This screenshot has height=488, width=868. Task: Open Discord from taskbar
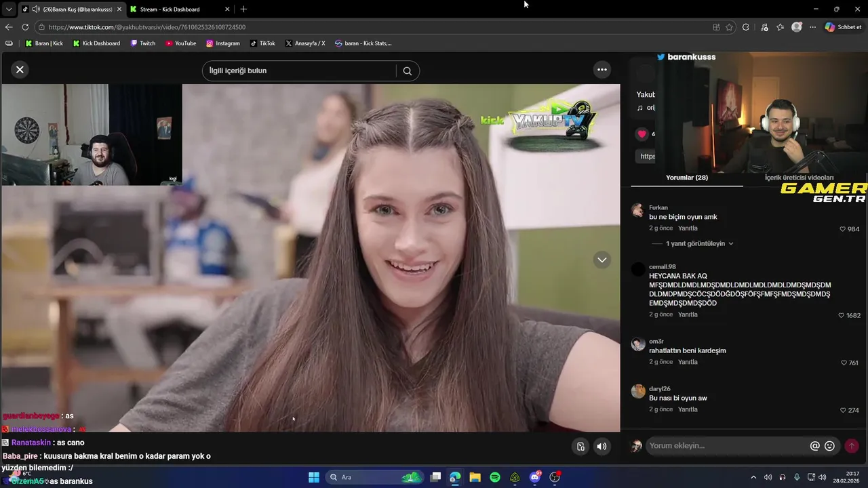tap(535, 477)
